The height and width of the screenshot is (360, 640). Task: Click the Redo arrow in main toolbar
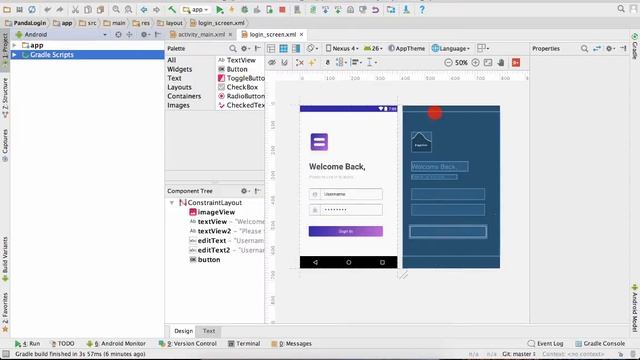point(60,9)
